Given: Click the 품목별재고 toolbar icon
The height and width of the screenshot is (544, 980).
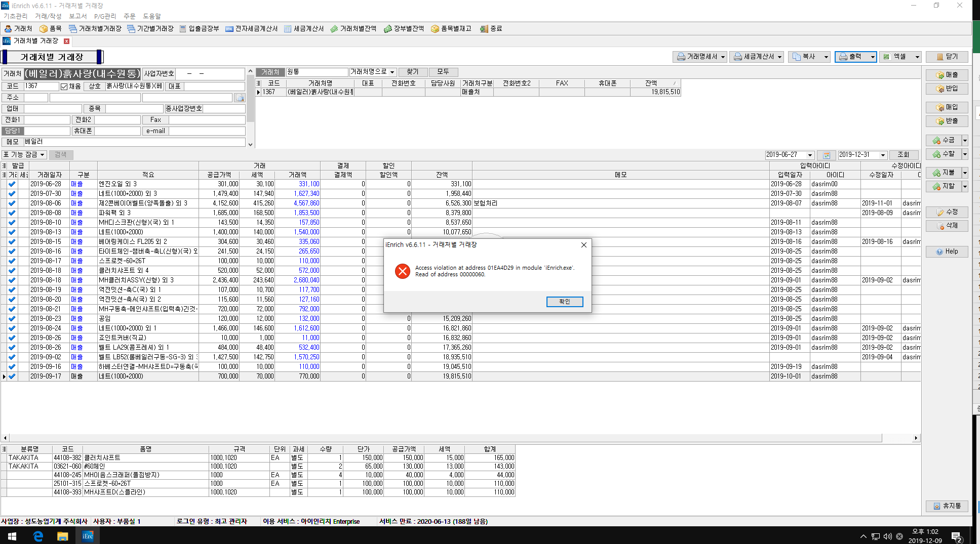Looking at the screenshot, I should point(451,29).
